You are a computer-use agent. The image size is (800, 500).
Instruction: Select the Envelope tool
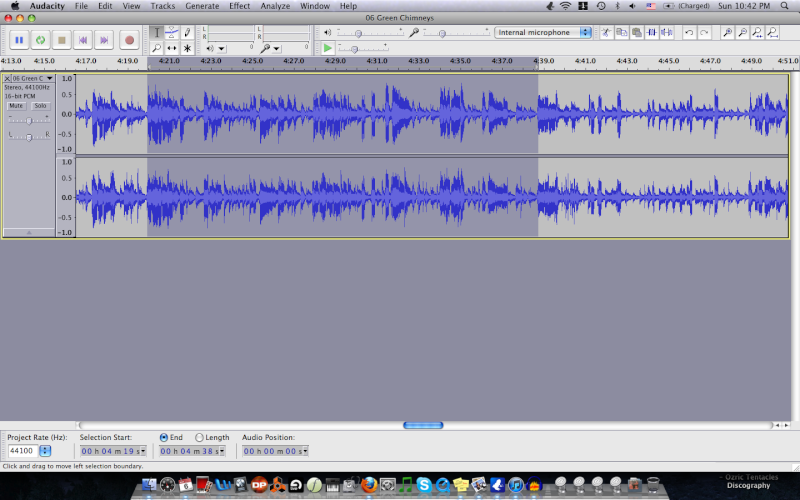pos(172,32)
